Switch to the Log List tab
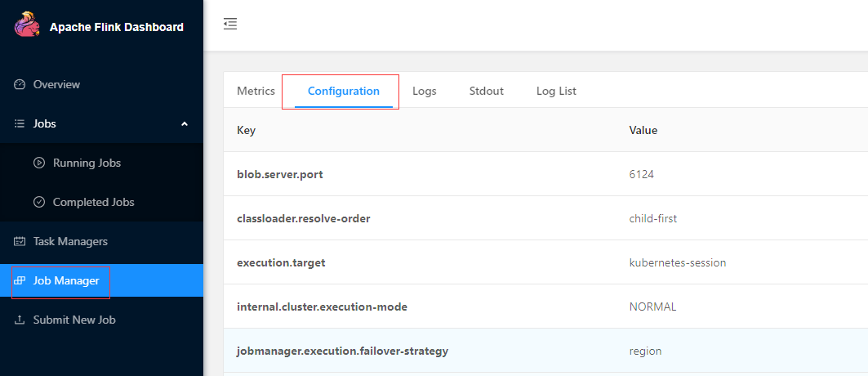The height and width of the screenshot is (376, 868). point(556,92)
